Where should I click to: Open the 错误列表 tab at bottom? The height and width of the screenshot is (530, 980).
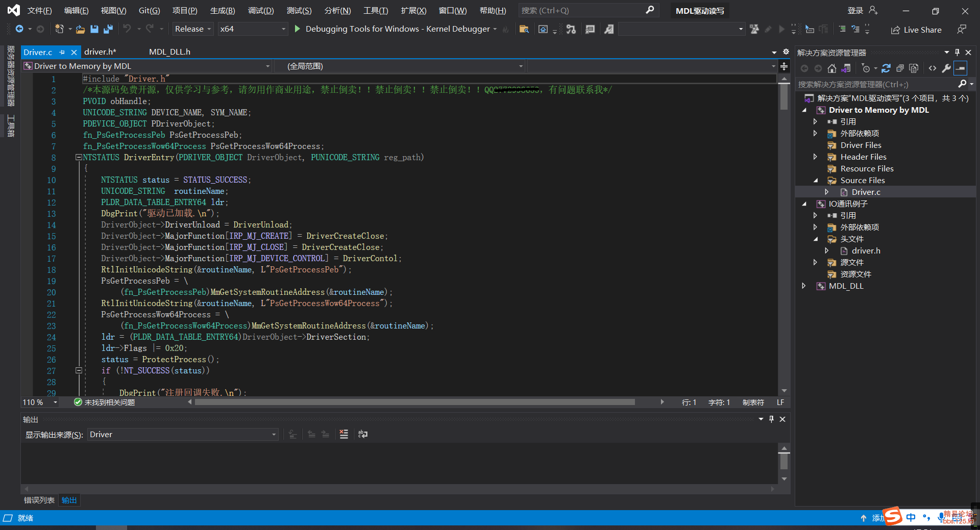pos(39,500)
